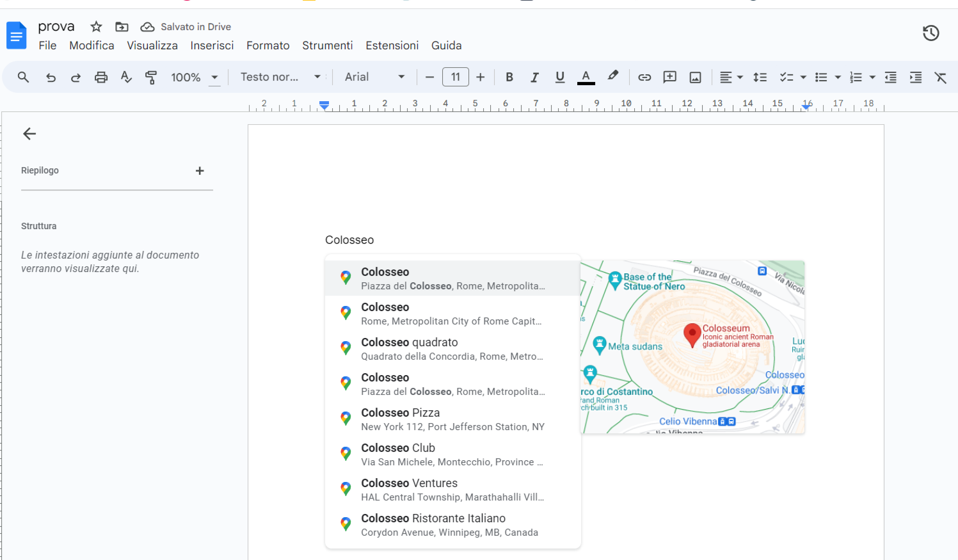Screen dimensions: 958x560
Task: Click the undo arrow icon
Action: point(51,77)
